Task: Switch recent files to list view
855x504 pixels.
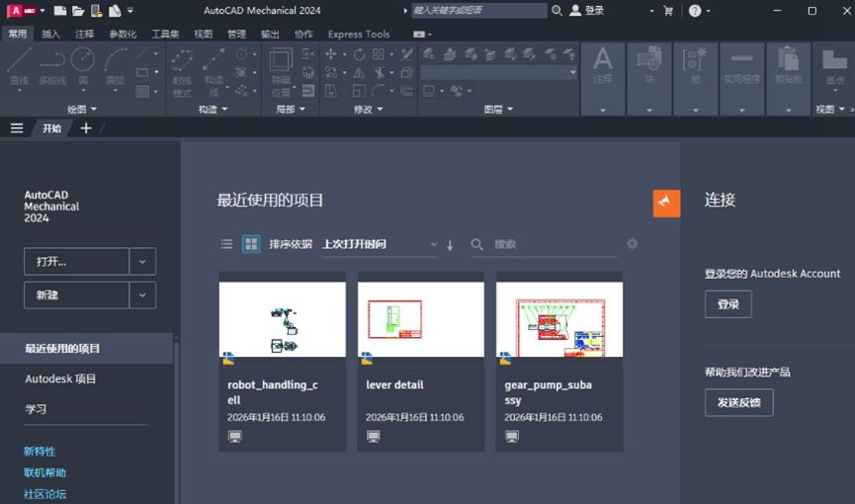Action: coord(226,244)
